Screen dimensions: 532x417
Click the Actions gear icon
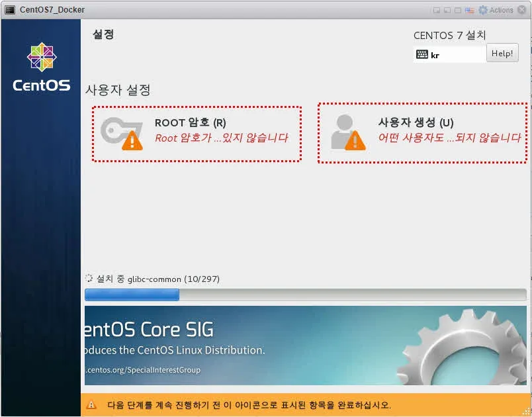click(483, 10)
